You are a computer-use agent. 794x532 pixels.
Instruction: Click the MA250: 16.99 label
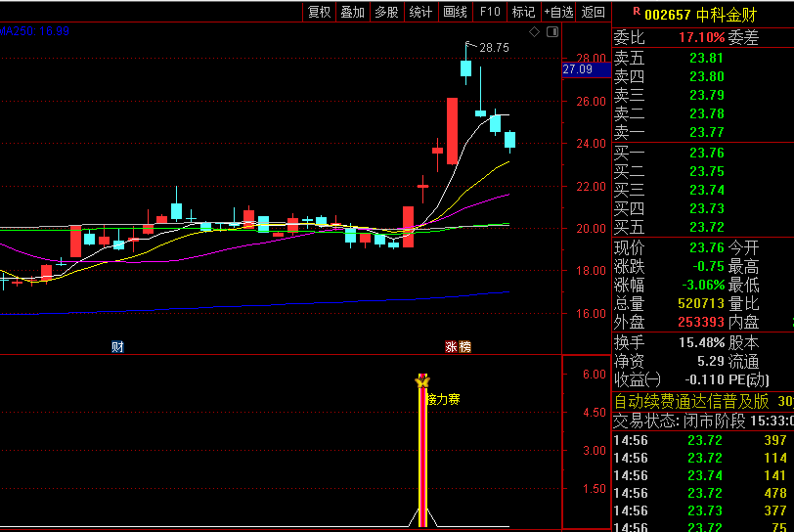coord(34,31)
